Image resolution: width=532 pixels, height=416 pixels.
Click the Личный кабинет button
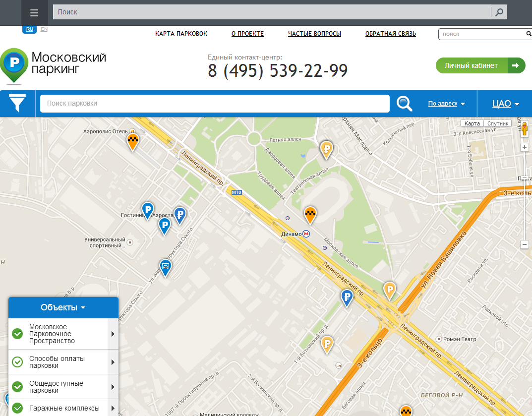click(480, 65)
